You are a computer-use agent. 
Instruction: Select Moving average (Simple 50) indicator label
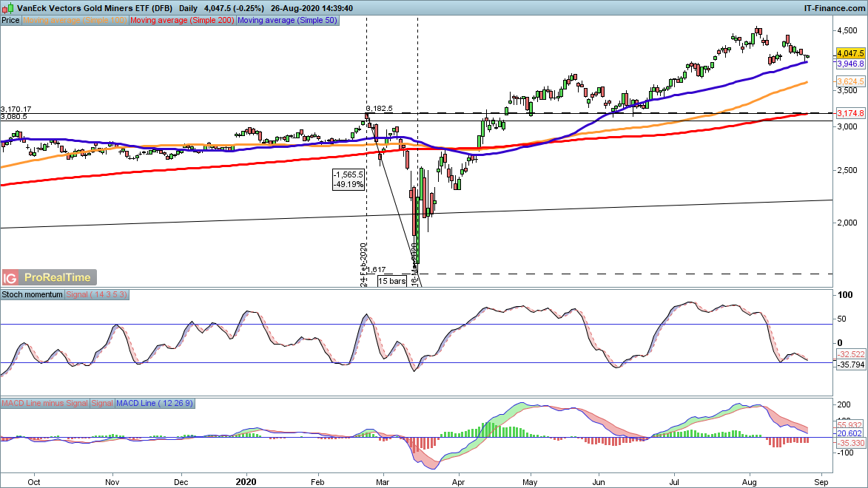(x=287, y=21)
